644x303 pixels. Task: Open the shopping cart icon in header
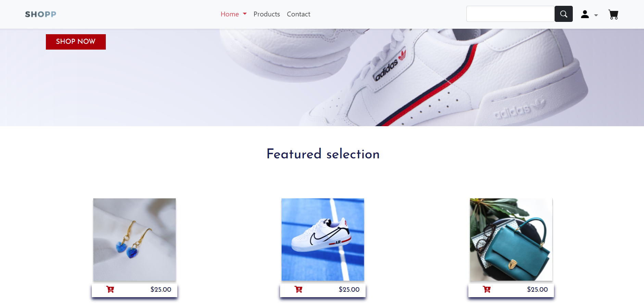click(x=613, y=14)
